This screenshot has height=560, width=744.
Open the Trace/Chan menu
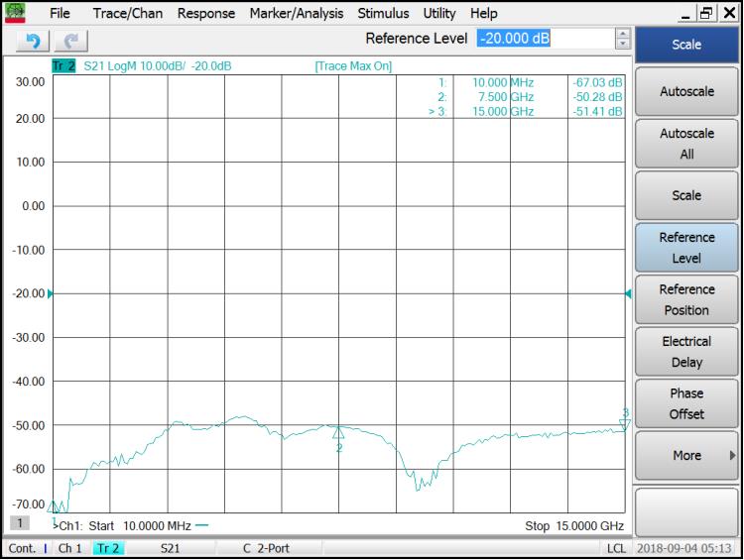[x=128, y=13]
